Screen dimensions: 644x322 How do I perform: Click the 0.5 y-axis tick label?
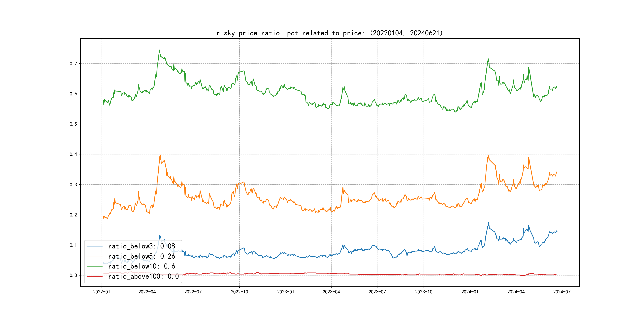pyautogui.click(x=73, y=124)
